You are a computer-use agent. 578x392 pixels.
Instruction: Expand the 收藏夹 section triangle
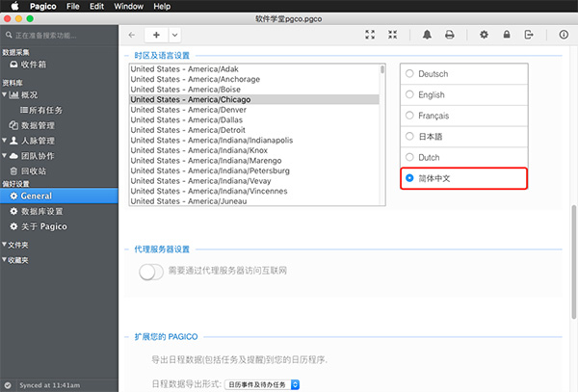pyautogui.click(x=4, y=259)
